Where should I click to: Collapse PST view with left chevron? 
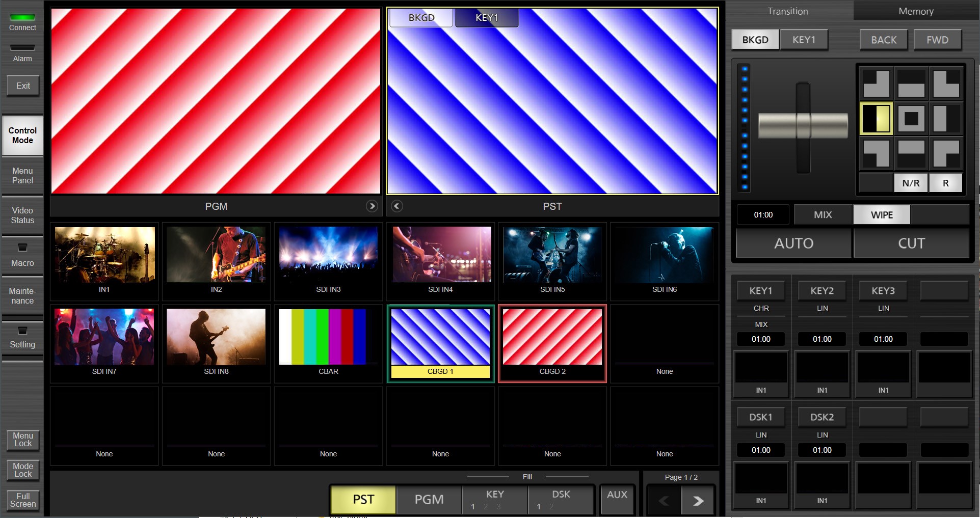[397, 206]
